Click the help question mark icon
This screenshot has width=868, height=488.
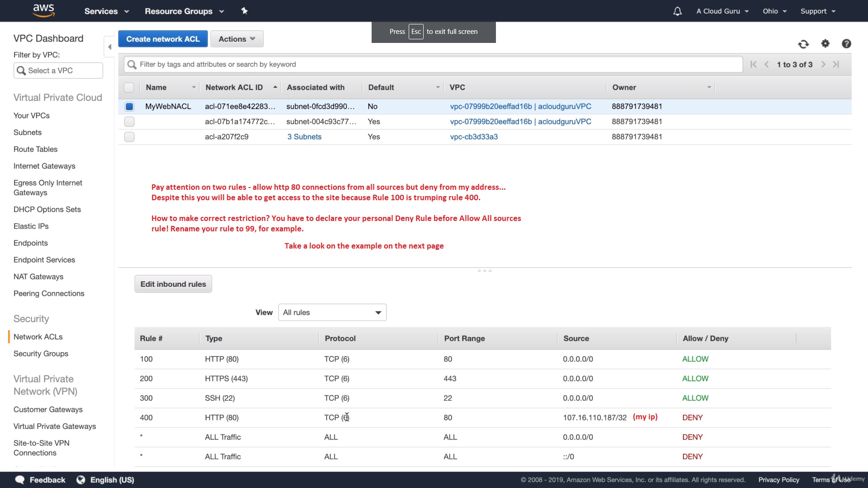click(x=846, y=43)
